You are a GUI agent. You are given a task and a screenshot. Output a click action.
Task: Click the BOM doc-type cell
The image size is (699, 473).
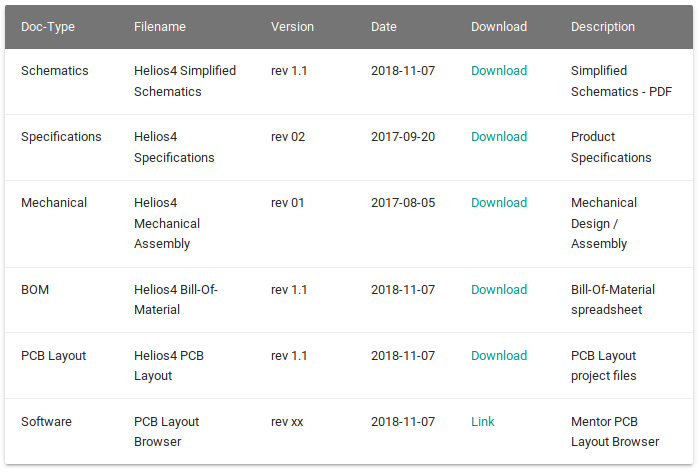pyautogui.click(x=35, y=289)
